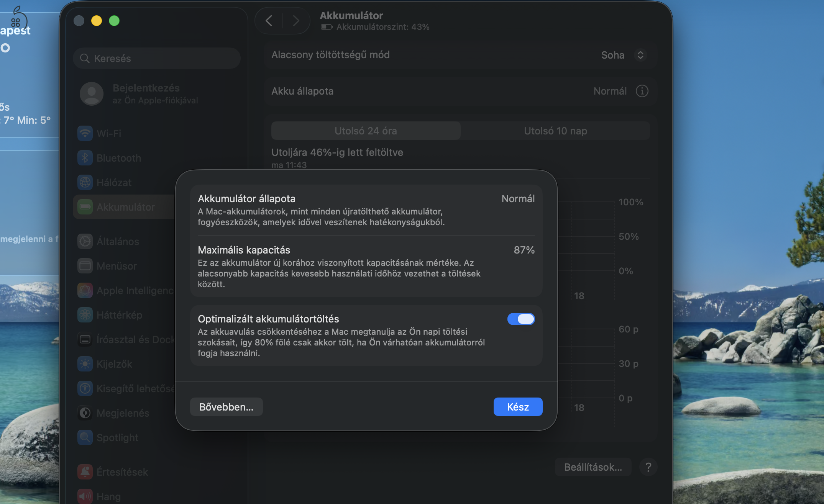The width and height of the screenshot is (824, 504).
Task: Select the Hálózat sidebar icon
Action: (85, 182)
